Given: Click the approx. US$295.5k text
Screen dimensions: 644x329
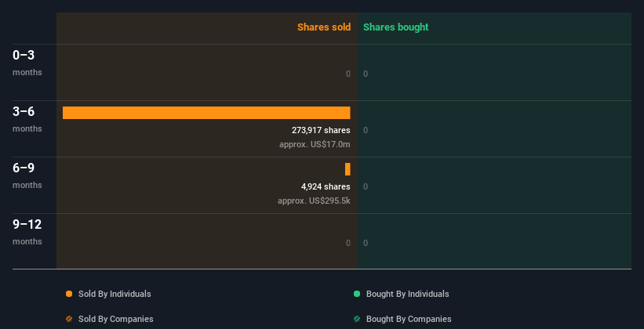Looking at the screenshot, I should tap(314, 201).
